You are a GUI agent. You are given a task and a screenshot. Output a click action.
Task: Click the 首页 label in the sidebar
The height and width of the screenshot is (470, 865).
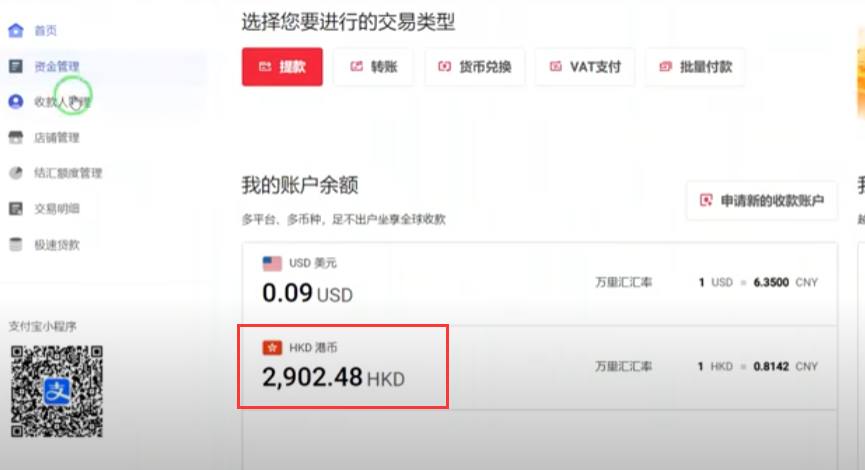[45, 30]
